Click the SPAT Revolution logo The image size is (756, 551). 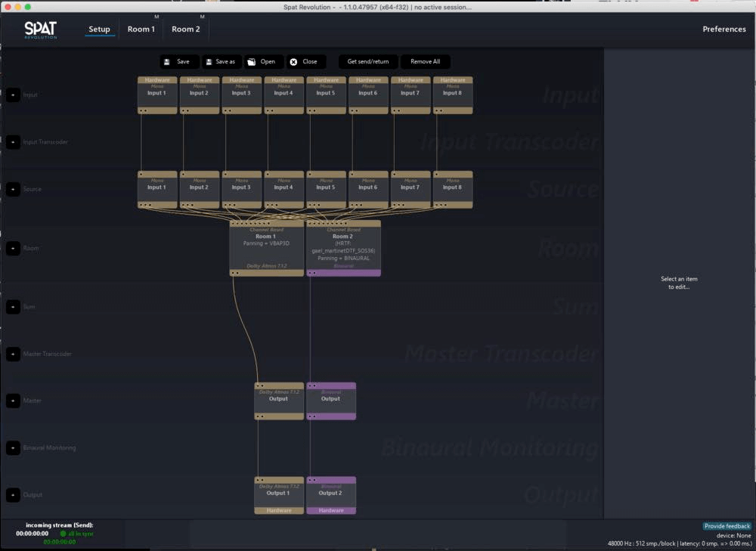[x=40, y=29]
